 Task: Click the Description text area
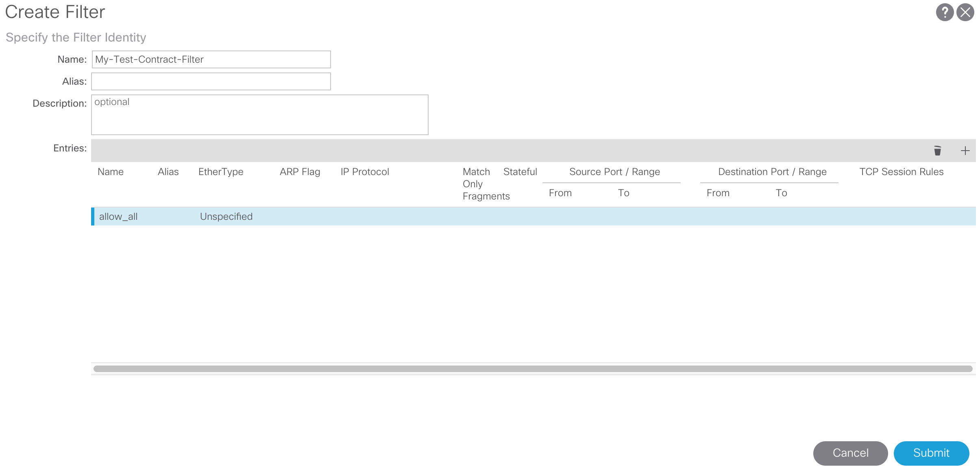(x=259, y=115)
